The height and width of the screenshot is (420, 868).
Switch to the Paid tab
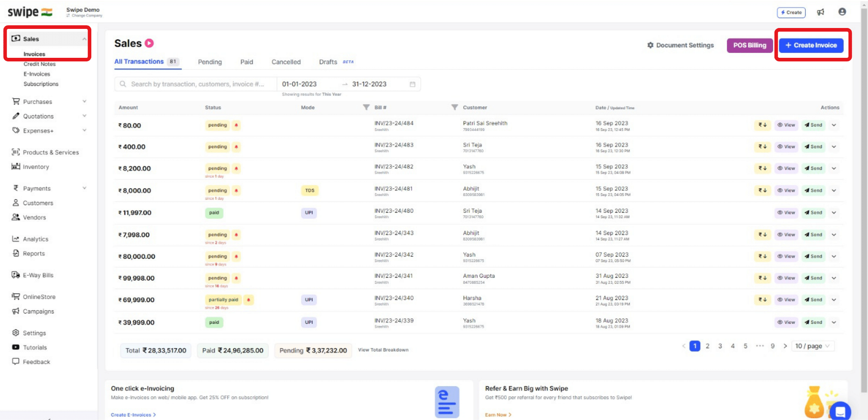click(x=246, y=62)
